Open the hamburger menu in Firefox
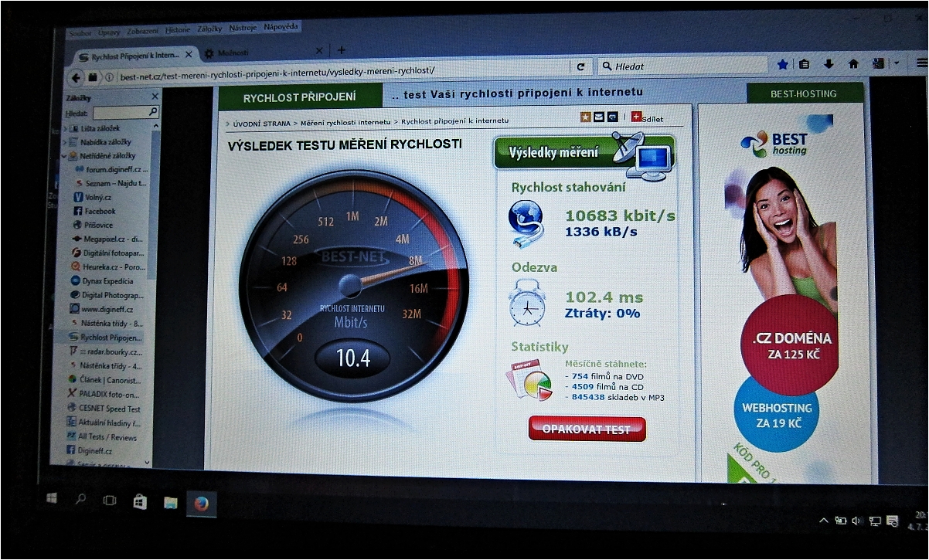 click(x=920, y=64)
